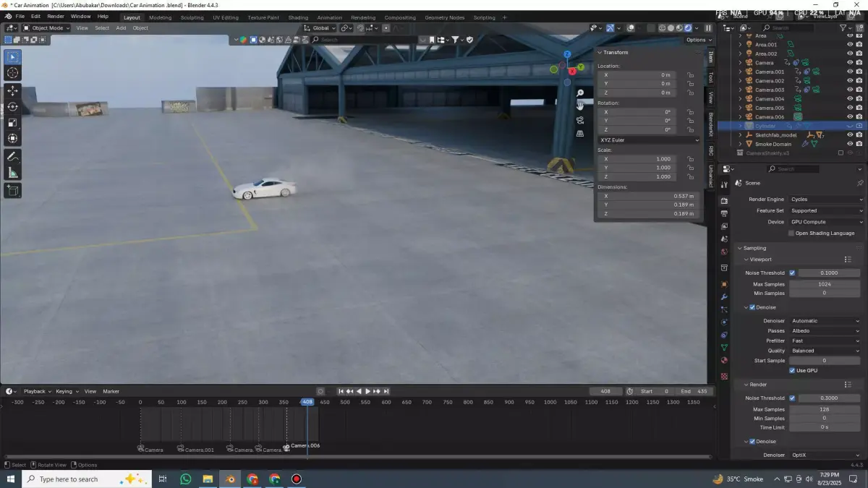
Task: Disable Smoke Domain in renders
Action: (859, 144)
